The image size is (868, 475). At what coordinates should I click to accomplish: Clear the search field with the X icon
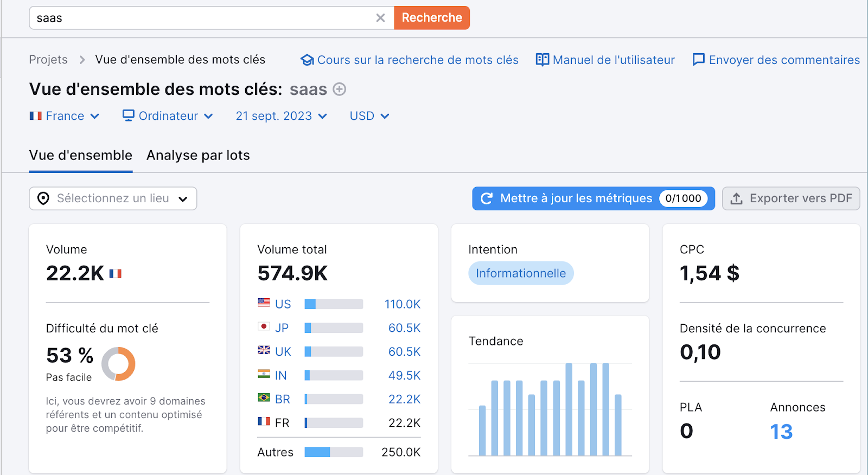click(380, 18)
